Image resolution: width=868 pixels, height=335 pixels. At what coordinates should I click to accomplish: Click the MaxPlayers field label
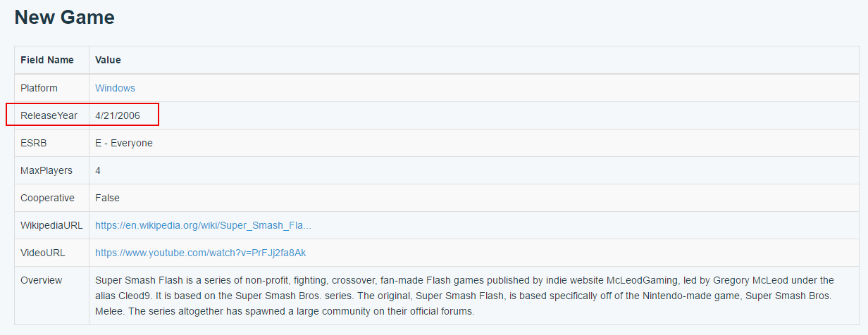(x=46, y=170)
